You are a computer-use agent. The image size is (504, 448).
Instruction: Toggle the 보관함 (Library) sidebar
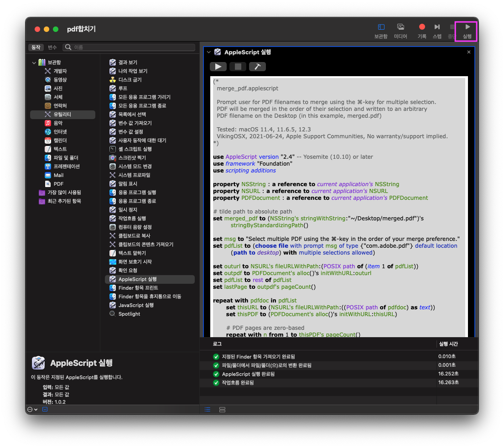[381, 31]
